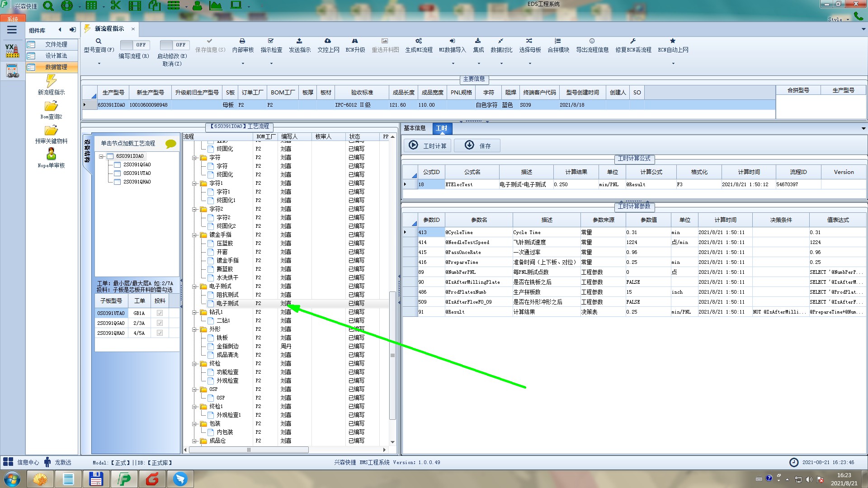Click the 修复ECN丢流程 wrench icon
The width and height of the screenshot is (868, 488).
[x=633, y=41]
